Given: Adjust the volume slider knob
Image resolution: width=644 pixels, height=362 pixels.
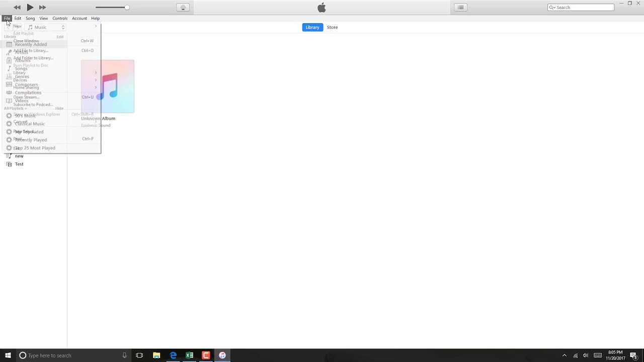Looking at the screenshot, I should 127,7.
